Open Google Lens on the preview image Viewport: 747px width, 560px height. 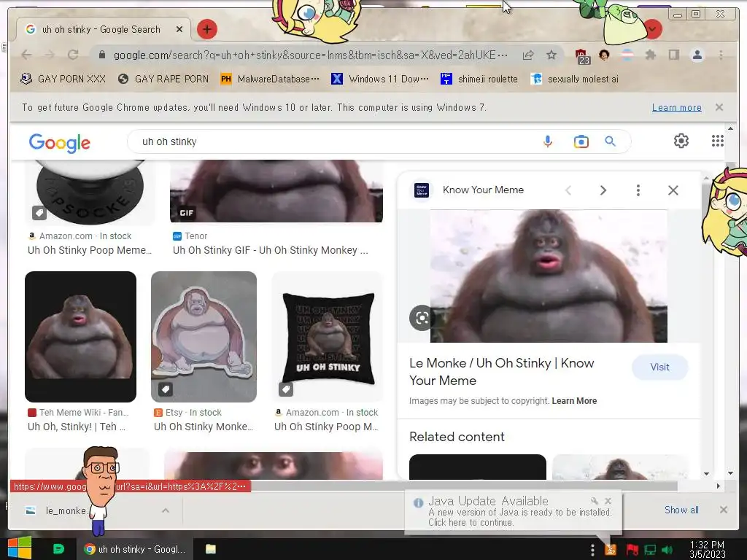[x=422, y=318]
